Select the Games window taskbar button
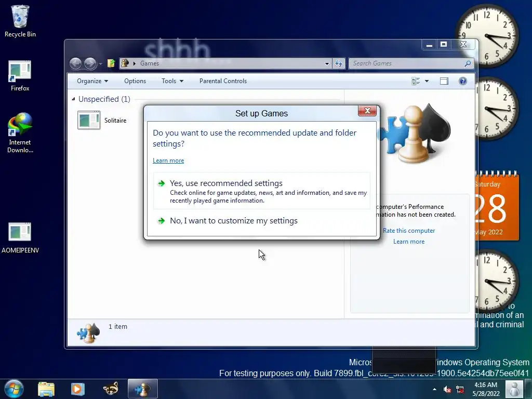Image resolution: width=532 pixels, height=399 pixels. click(142, 389)
